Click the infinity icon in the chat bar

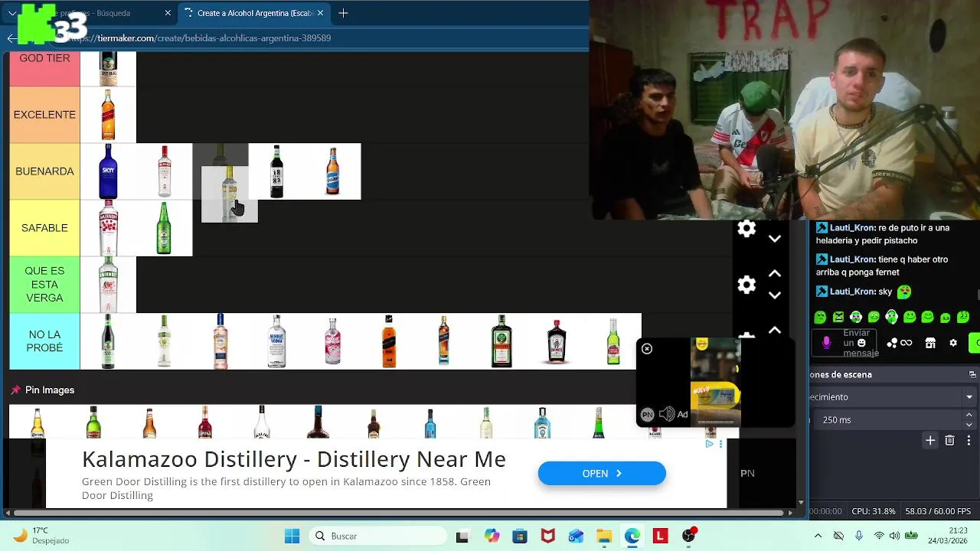tap(906, 343)
